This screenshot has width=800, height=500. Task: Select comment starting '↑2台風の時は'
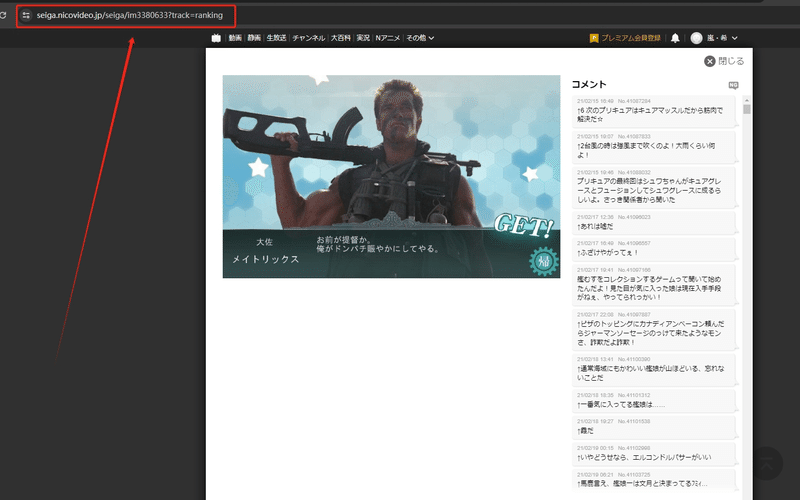[x=654, y=146]
